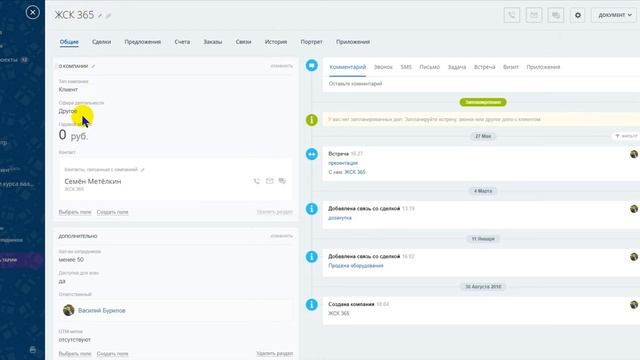The image size is (640, 360).
Task: Open the chat messages button in the top toolbar
Action: [556, 15]
